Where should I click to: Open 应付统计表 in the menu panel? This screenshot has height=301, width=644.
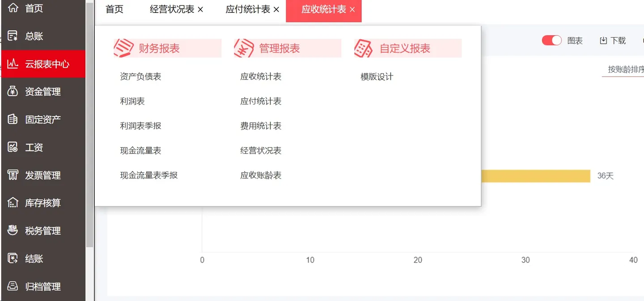click(x=261, y=101)
